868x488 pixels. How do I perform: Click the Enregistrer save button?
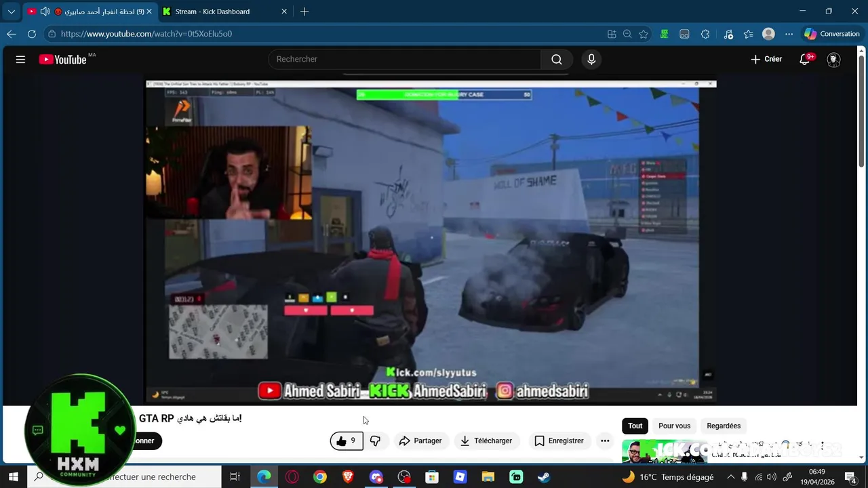559,441
